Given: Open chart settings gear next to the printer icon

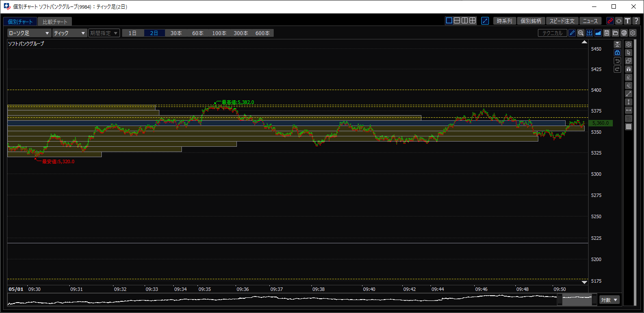Looking at the screenshot, I should coord(633,33).
